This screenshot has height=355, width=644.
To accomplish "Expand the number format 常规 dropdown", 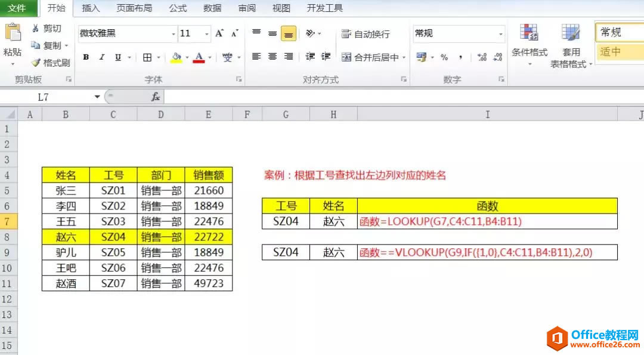I will click(501, 33).
